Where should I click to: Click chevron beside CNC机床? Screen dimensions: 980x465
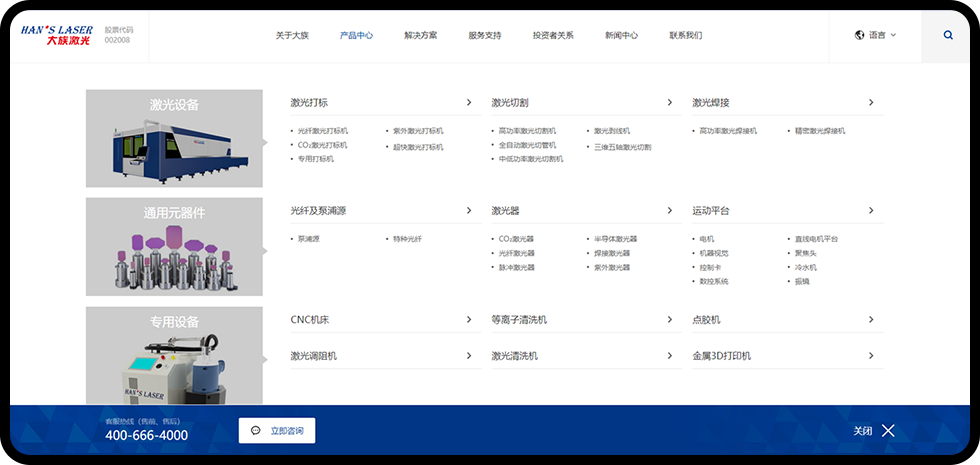469,320
